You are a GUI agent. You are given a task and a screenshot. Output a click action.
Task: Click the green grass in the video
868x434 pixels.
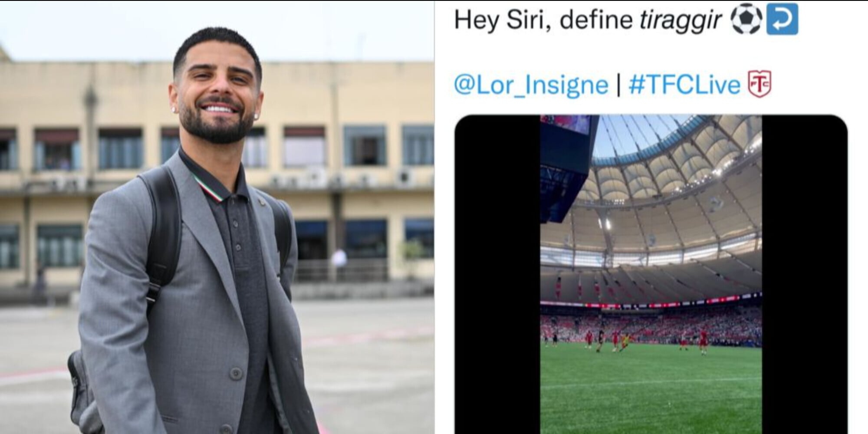[651, 391]
